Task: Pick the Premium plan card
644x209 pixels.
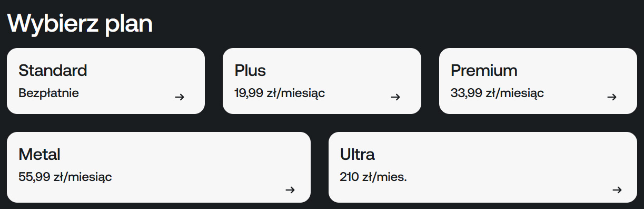Action: [x=538, y=81]
